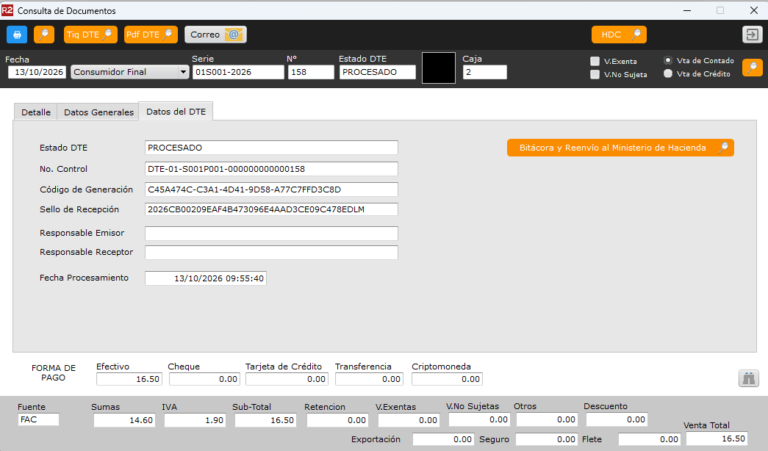Click the Sub-Total field

265,420
